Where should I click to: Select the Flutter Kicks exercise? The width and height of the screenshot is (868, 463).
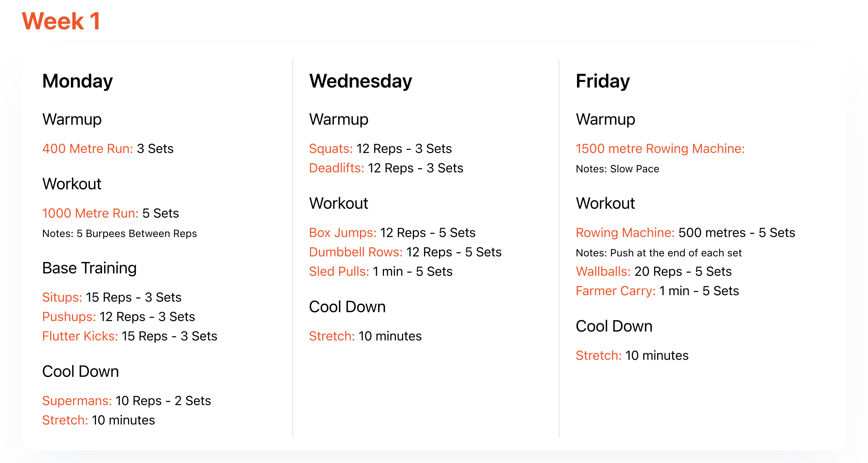[80, 336]
